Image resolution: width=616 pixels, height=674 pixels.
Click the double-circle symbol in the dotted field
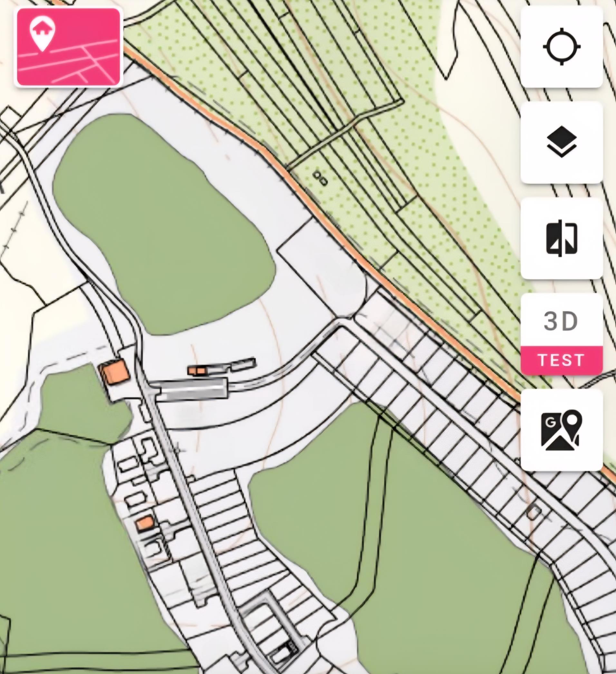tap(320, 178)
